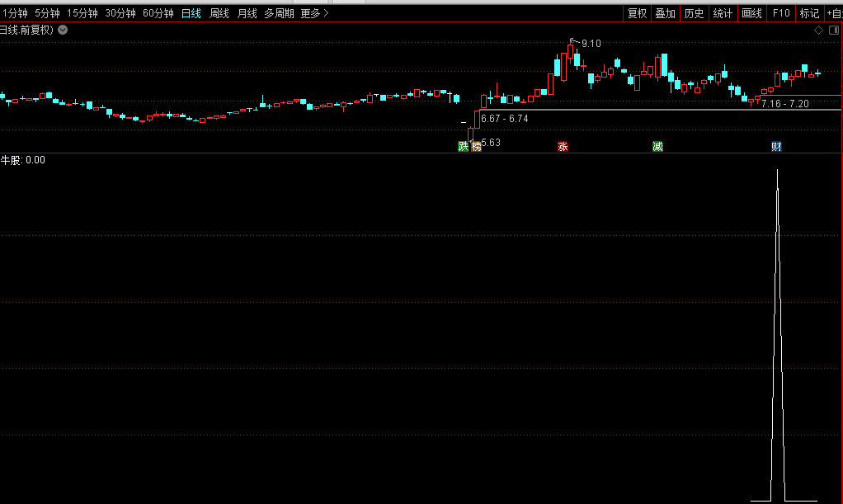Open the 多周期 multi-period view
Image resolution: width=843 pixels, height=504 pixels.
[279, 13]
